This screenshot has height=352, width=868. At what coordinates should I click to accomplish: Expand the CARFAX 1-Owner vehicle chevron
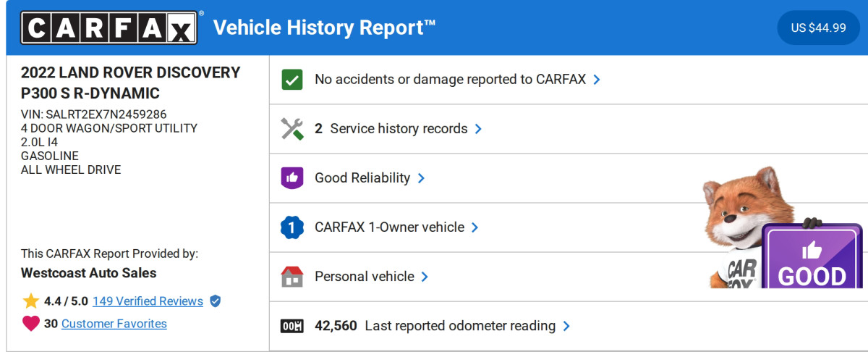[475, 227]
